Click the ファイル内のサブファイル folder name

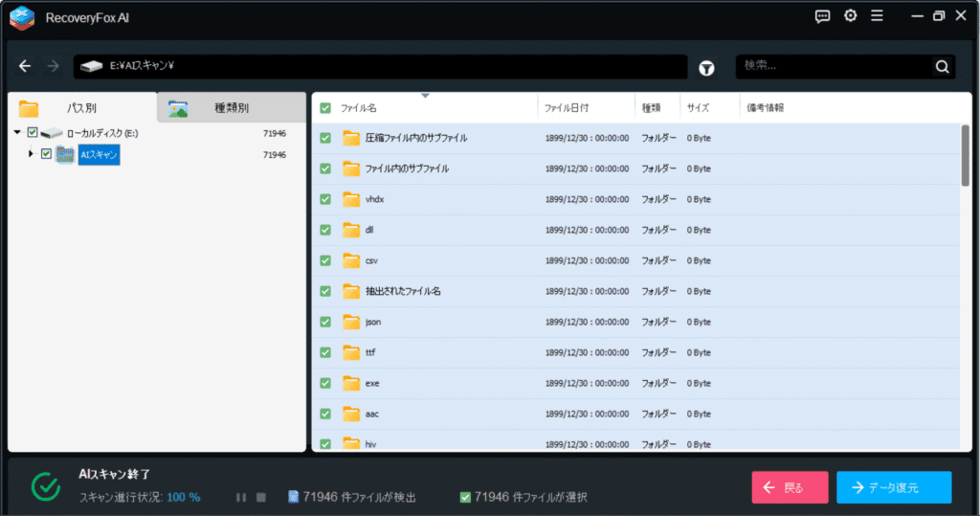407,168
